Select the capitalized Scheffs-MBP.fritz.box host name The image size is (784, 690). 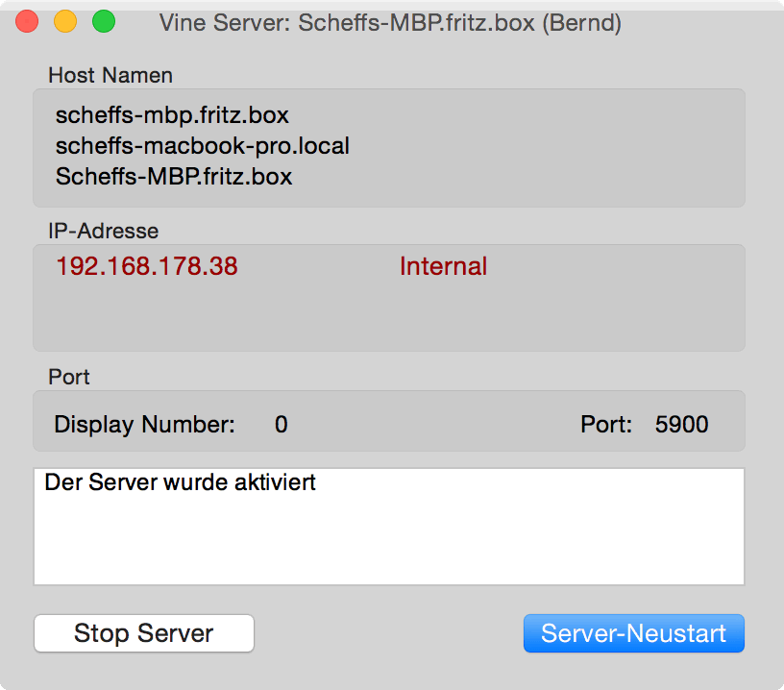coord(174,177)
